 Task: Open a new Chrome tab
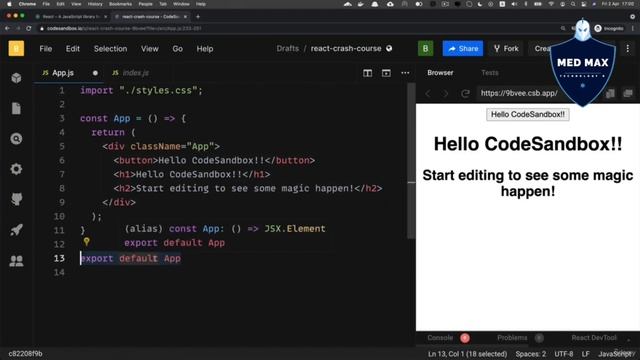tap(198, 17)
